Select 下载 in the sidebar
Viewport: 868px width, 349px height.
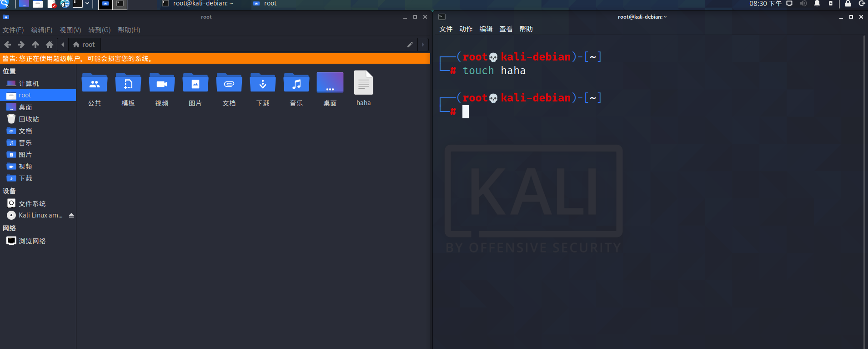pos(38,178)
